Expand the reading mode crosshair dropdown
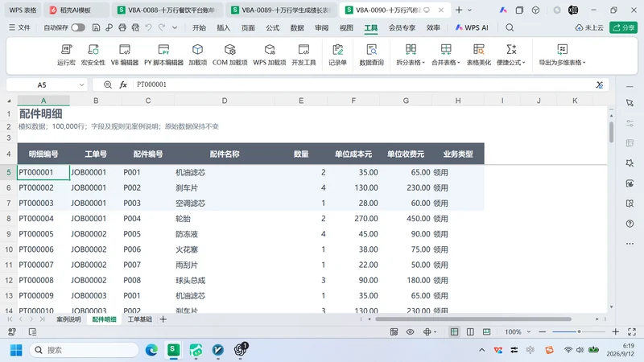Image resolution: width=644 pixels, height=362 pixels. click(436, 331)
